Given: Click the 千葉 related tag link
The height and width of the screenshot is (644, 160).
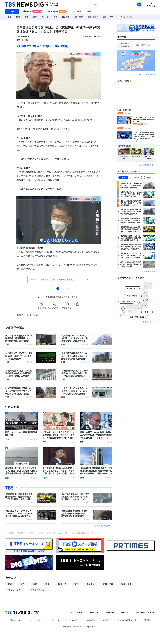Looking at the screenshot, I should tap(27, 315).
